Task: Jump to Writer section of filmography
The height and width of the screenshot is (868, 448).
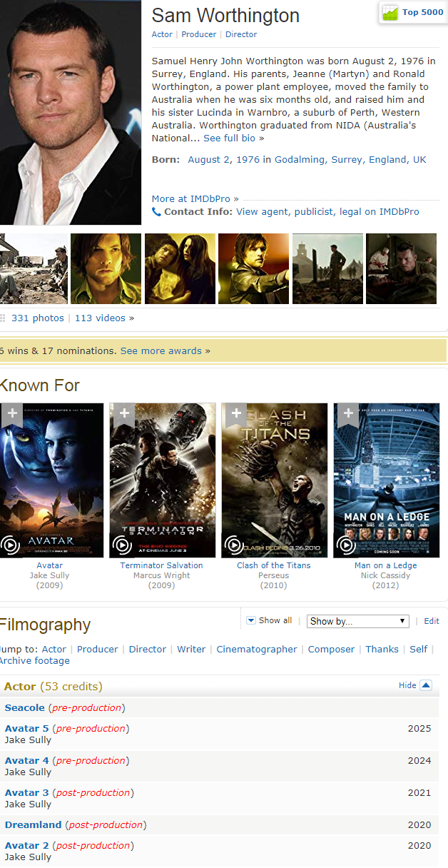Action: pos(191,650)
